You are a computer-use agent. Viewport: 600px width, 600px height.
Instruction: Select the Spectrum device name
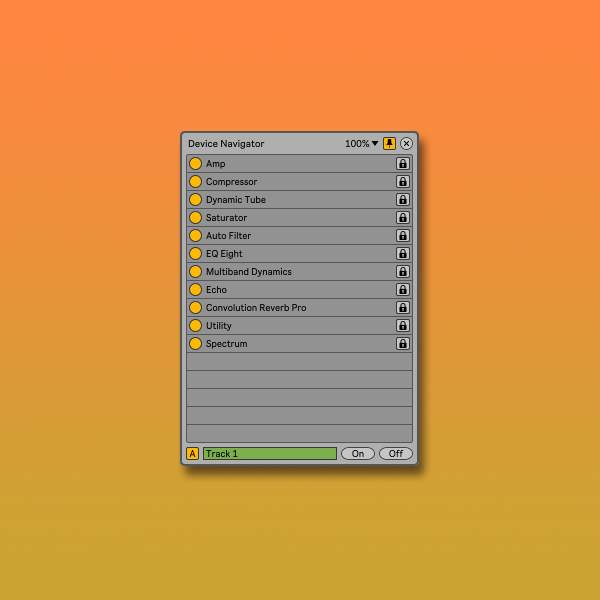pos(227,344)
